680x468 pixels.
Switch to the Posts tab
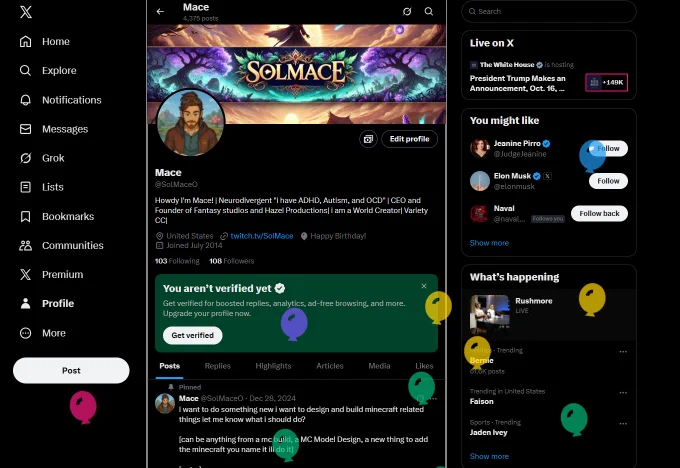(170, 366)
